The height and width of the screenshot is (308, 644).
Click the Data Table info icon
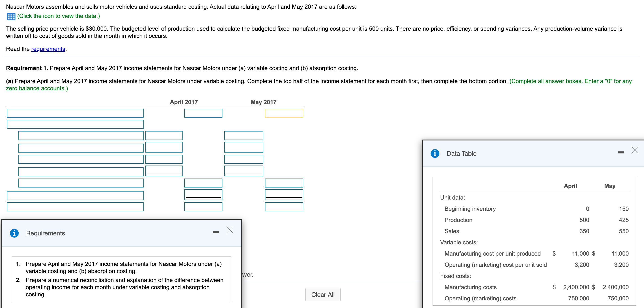click(x=435, y=153)
